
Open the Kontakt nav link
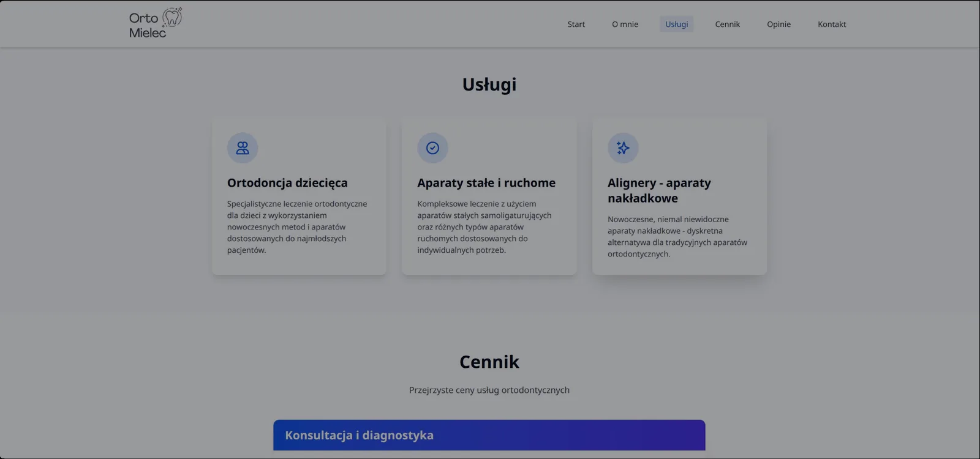click(832, 24)
